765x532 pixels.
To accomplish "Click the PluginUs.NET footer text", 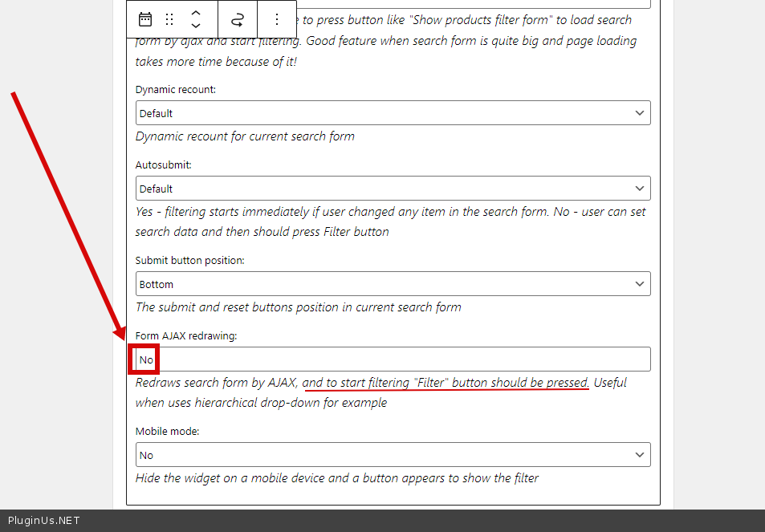I will (x=43, y=521).
